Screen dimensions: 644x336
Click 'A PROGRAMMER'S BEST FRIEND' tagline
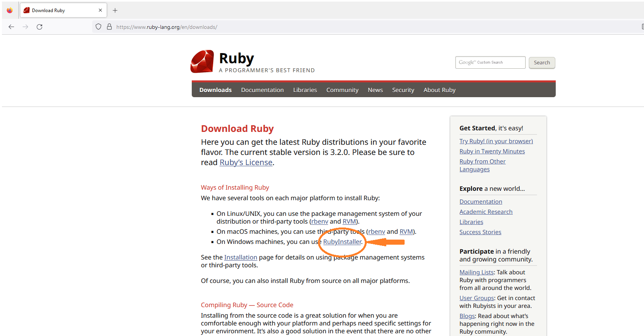[x=267, y=70]
